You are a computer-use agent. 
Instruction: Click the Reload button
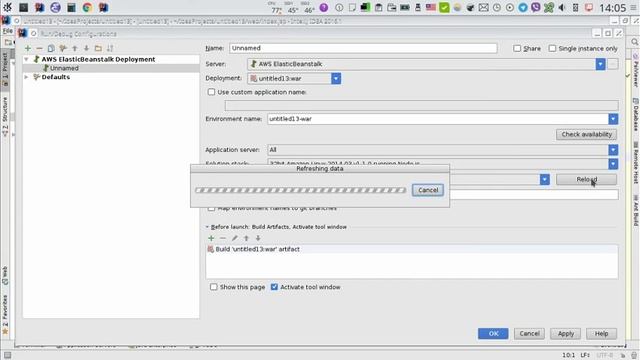tap(586, 179)
